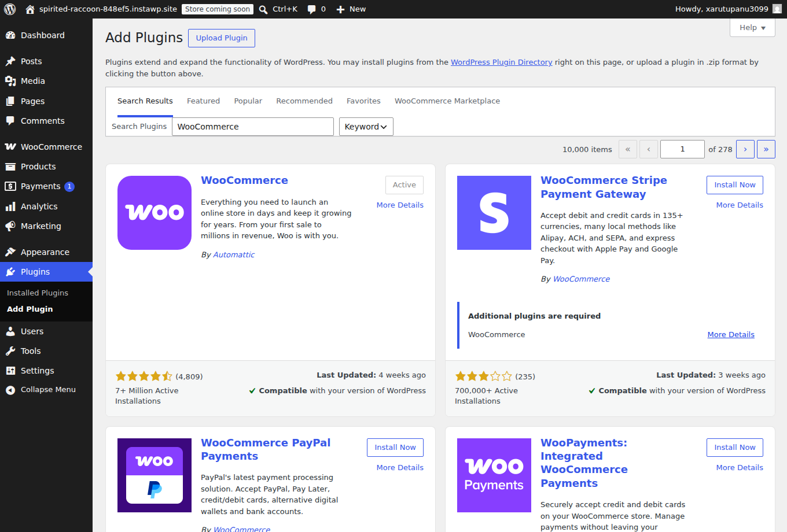This screenshot has height=532, width=787.
Task: Click the Collapse Menu arrow icon
Action: pyautogui.click(x=10, y=390)
